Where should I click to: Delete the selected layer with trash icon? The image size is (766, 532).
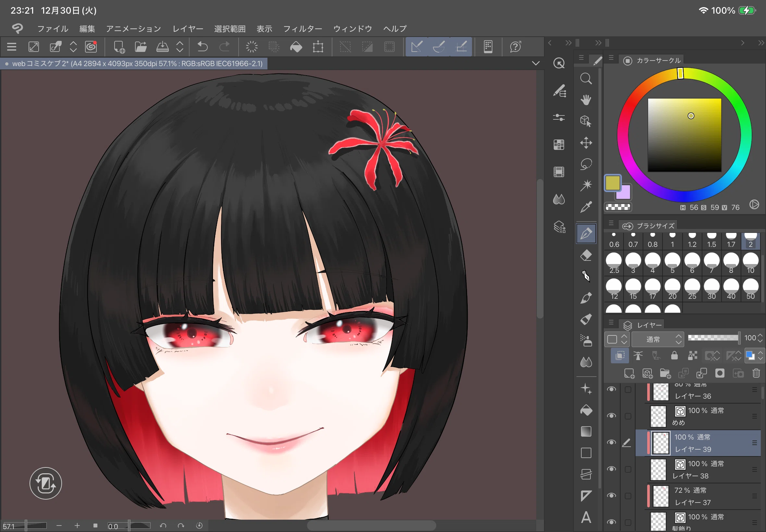(756, 373)
